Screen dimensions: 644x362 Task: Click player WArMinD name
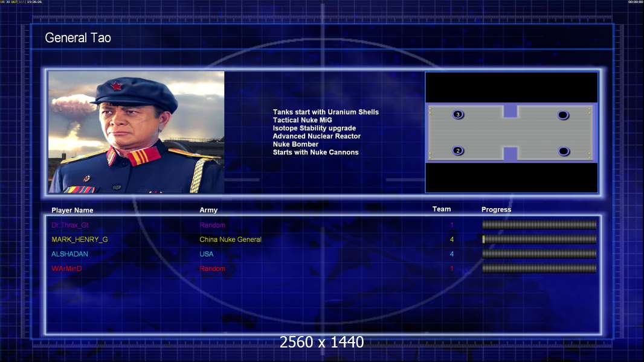66,268
